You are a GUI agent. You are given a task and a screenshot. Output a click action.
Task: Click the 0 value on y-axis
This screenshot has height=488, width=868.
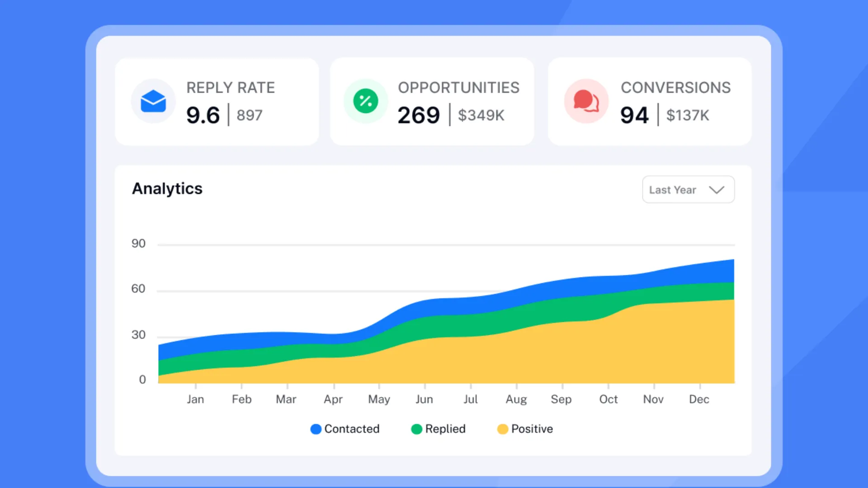tap(142, 380)
